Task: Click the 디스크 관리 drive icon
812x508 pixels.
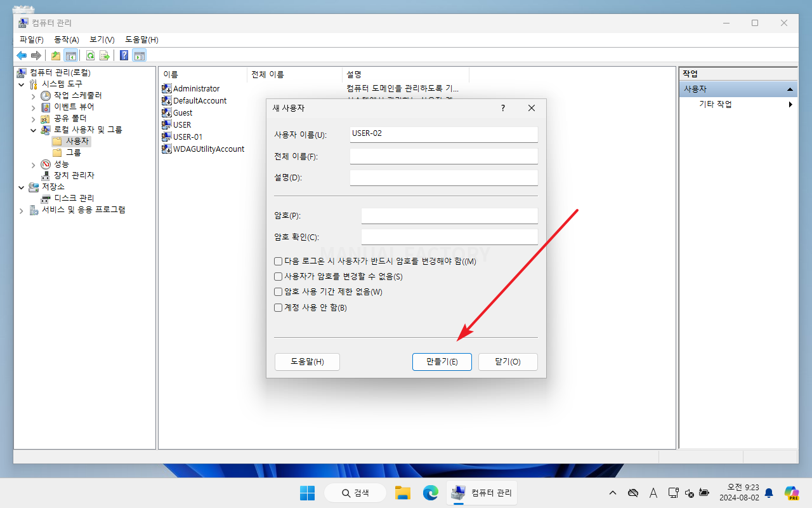Action: [45, 198]
